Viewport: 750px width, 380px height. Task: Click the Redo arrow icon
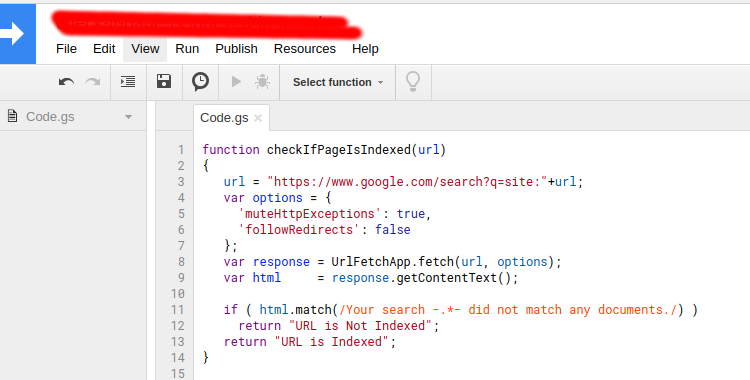[93, 82]
